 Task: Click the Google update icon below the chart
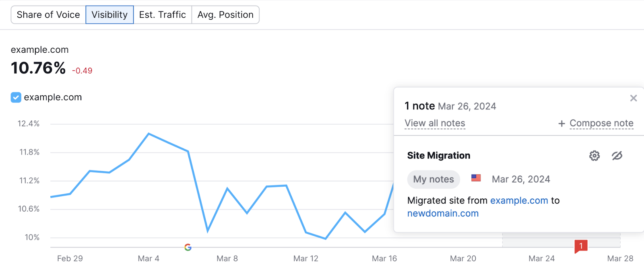(x=188, y=247)
